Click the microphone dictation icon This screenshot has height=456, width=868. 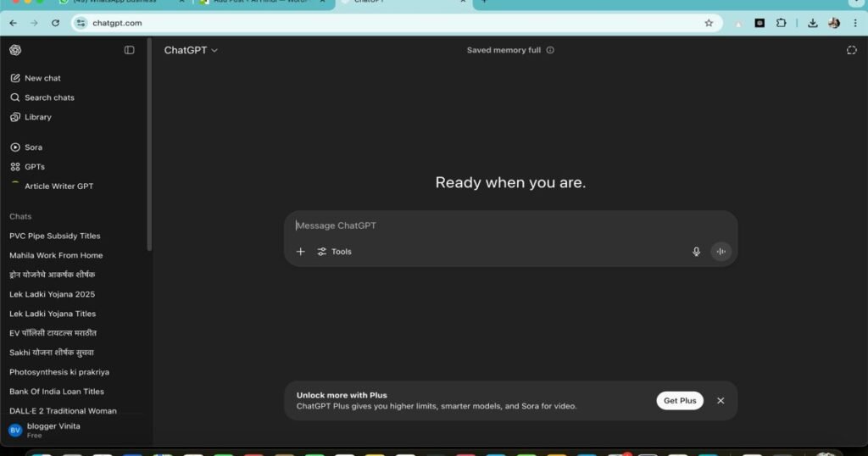click(697, 251)
